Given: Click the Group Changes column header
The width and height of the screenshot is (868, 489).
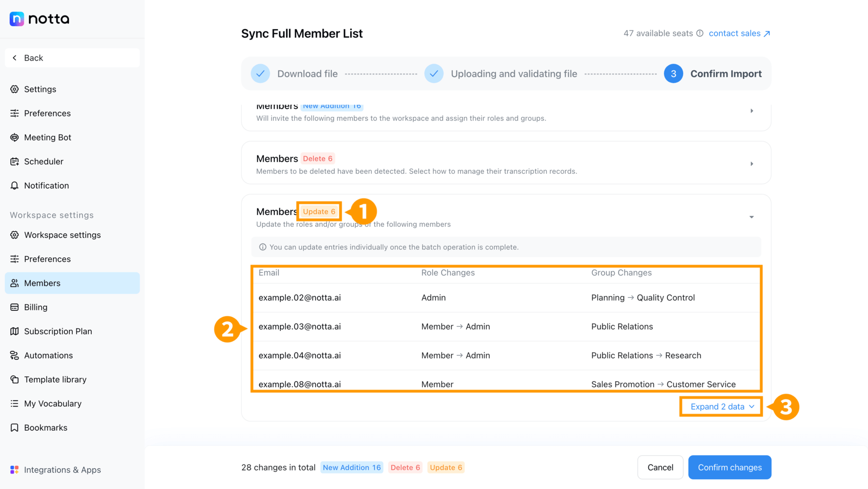Looking at the screenshot, I should click(622, 273).
